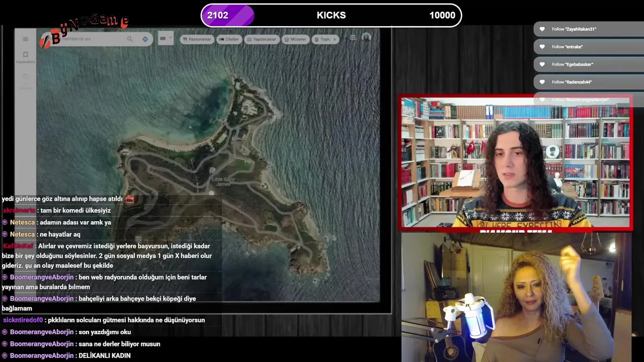The height and width of the screenshot is (362, 644).
Task: Click username xkralmerts in chat
Action: 19,211
